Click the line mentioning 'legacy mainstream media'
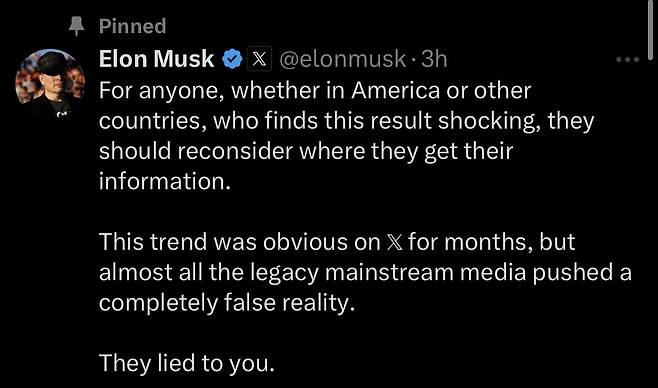Image resolution: width=658 pixels, height=388 pixels. 365,273
